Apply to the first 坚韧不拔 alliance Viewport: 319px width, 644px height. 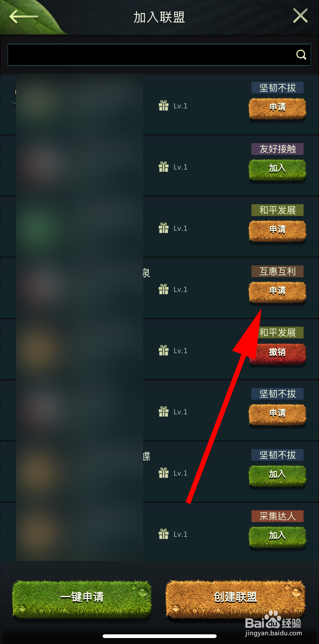(278, 107)
